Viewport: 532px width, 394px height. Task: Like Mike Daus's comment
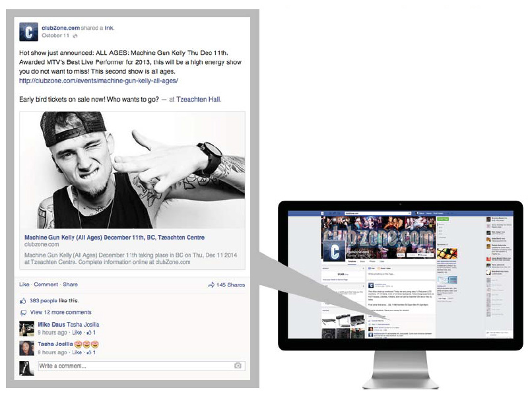click(x=77, y=333)
